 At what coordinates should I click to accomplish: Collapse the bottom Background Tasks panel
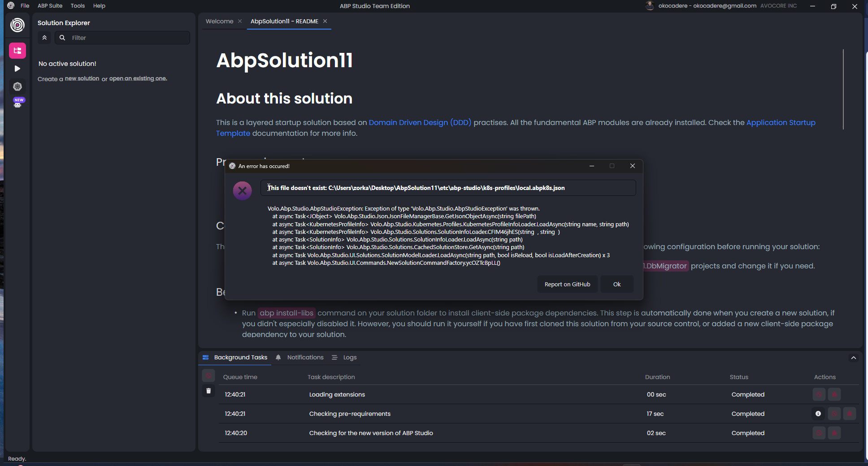coord(854,358)
